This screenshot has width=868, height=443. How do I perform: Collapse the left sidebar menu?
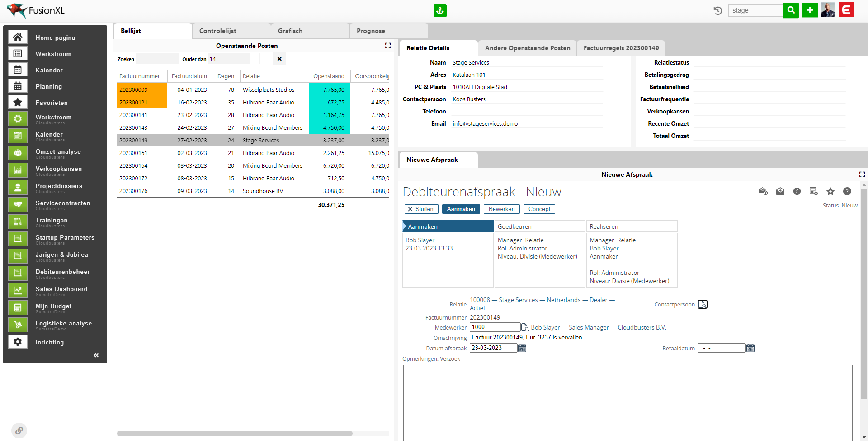[x=96, y=355]
